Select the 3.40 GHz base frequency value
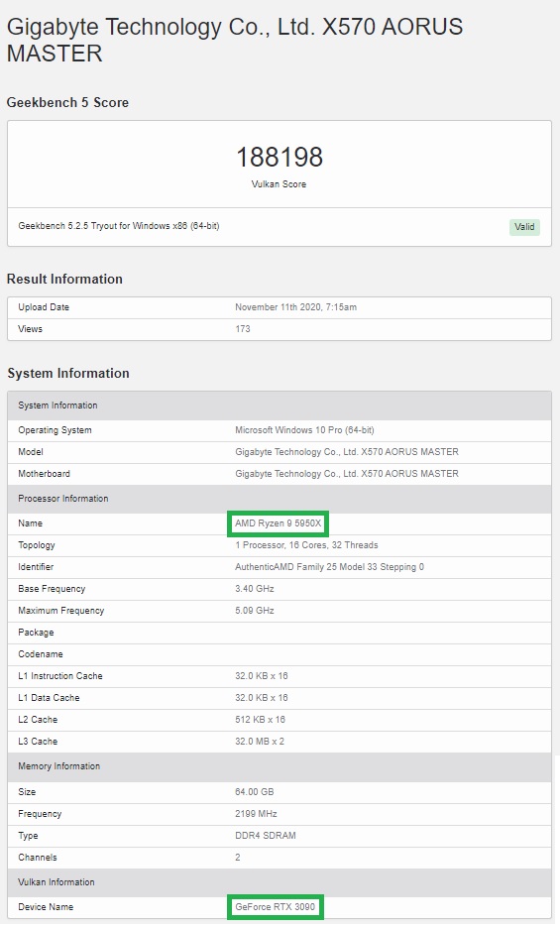Screen dimensions: 560x927 tap(255, 590)
